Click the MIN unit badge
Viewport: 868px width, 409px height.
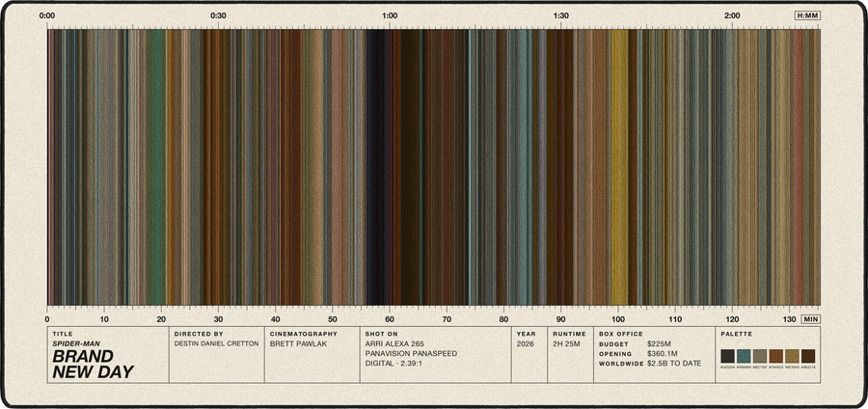coord(810,319)
